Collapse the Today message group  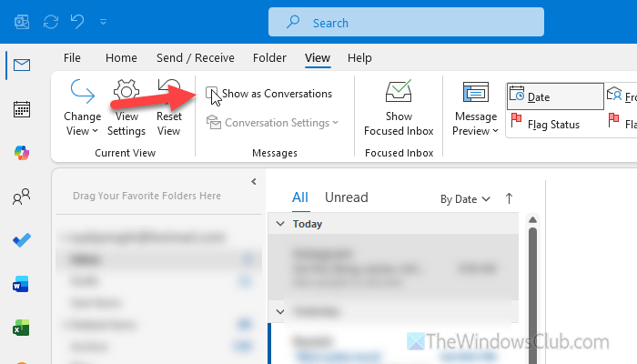click(x=280, y=224)
